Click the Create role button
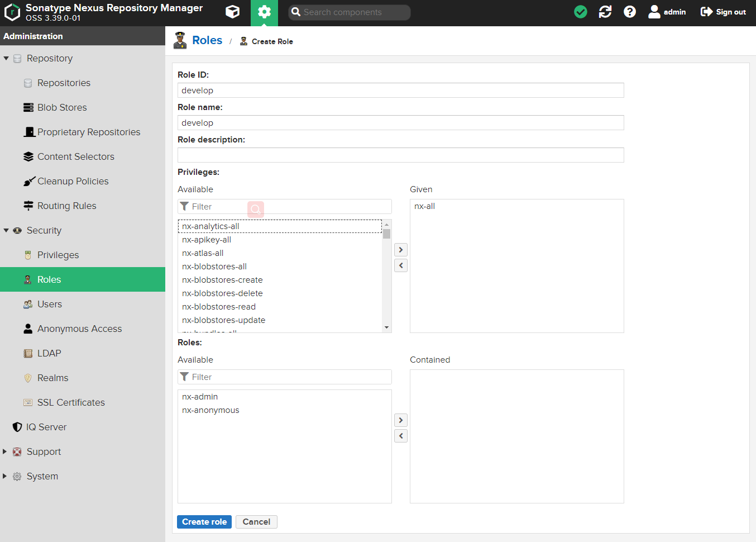 click(x=204, y=522)
